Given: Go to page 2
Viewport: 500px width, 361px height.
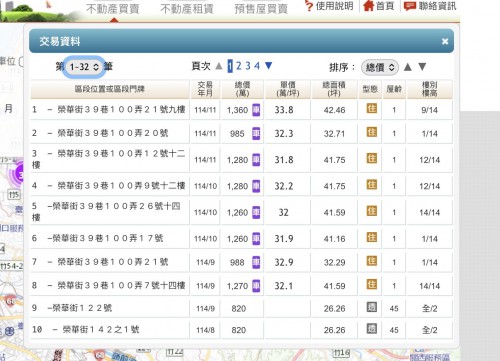Looking at the screenshot, I should pos(239,66).
